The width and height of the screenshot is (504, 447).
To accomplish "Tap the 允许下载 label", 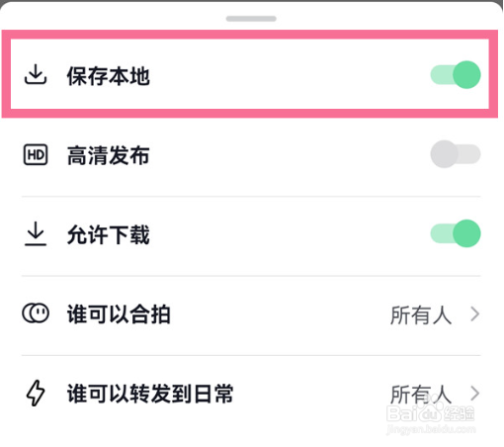I will point(109,234).
